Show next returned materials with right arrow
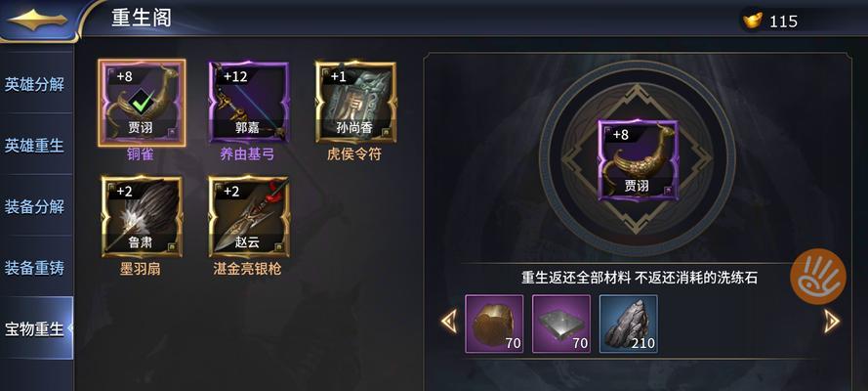 click(832, 322)
